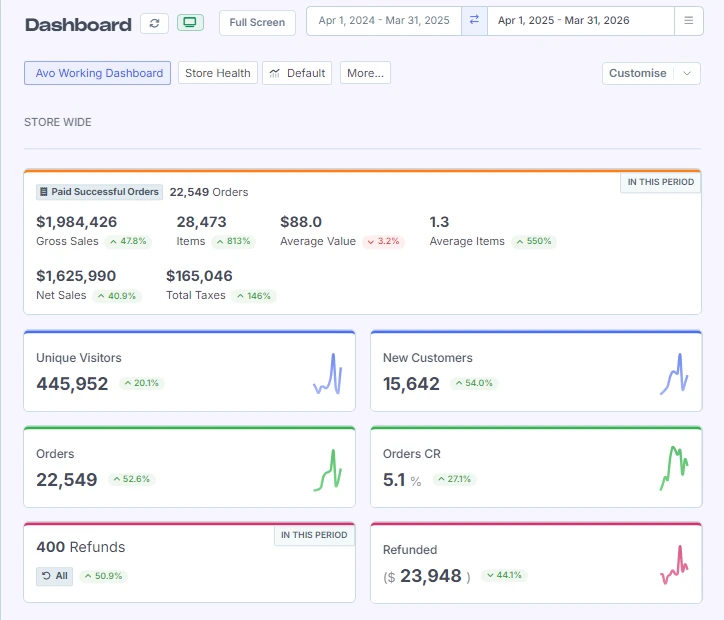This screenshot has height=620, width=724.
Task: Click the $1,625,990 Net Sales value
Action: [76, 276]
